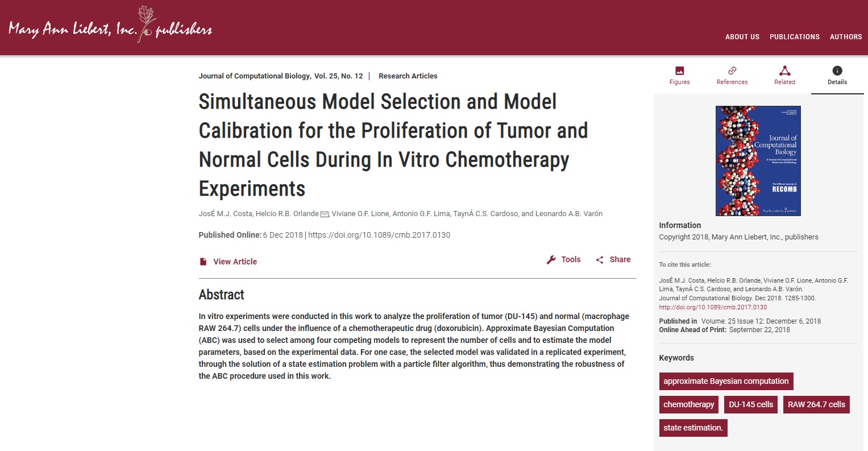Viewport: 868px width, 451px height.
Task: Open the Publications menu
Action: (794, 37)
